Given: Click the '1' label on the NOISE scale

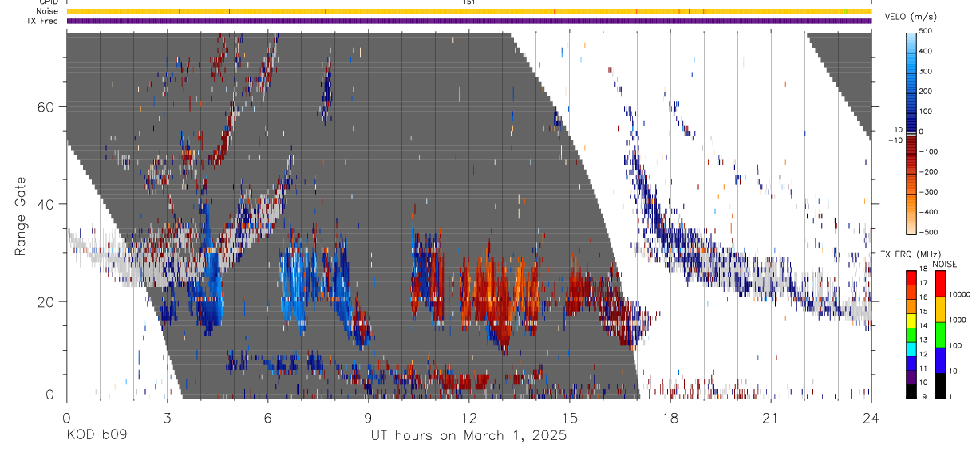Looking at the screenshot, I should (x=950, y=395).
